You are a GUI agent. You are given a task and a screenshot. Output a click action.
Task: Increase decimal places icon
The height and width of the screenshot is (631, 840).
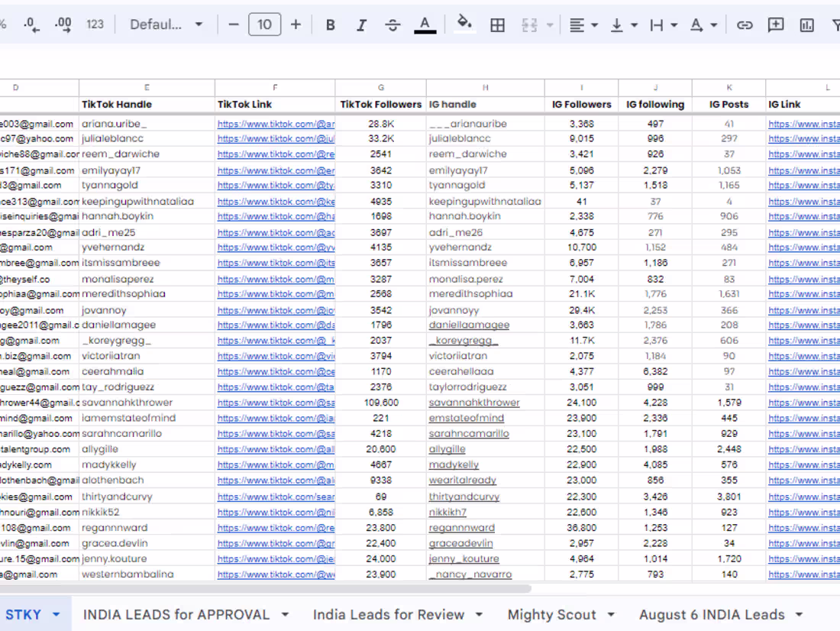pyautogui.click(x=63, y=24)
